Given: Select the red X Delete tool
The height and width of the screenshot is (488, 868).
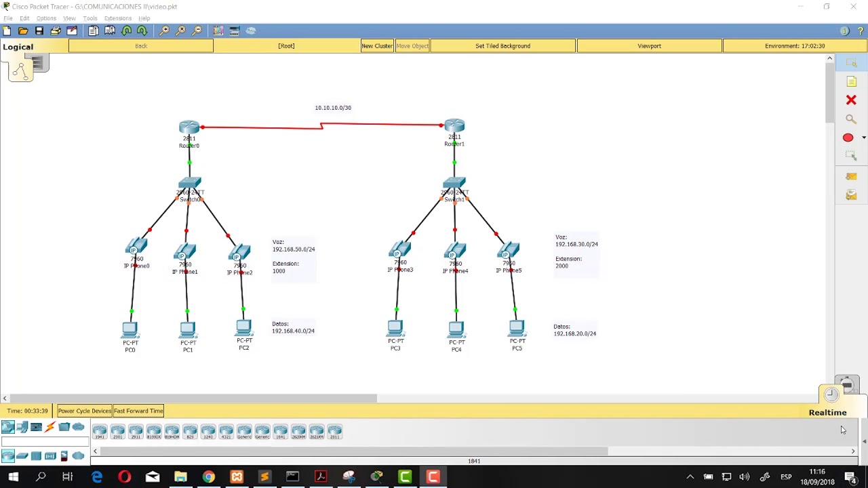Looking at the screenshot, I should pyautogui.click(x=851, y=100).
